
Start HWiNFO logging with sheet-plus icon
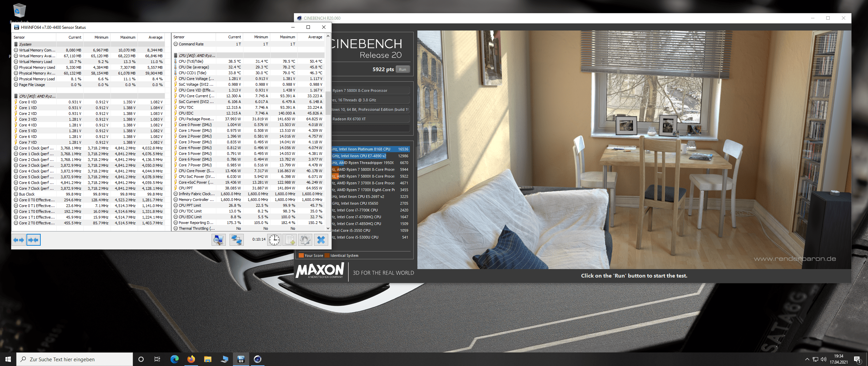pyautogui.click(x=290, y=240)
